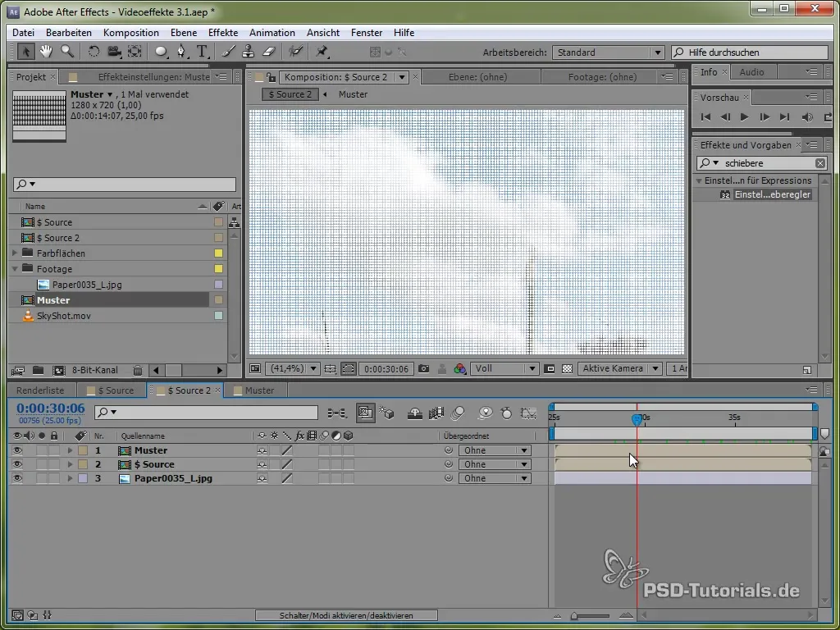The width and height of the screenshot is (840, 630).
Task: Select the Pen tool
Action: pyautogui.click(x=181, y=52)
